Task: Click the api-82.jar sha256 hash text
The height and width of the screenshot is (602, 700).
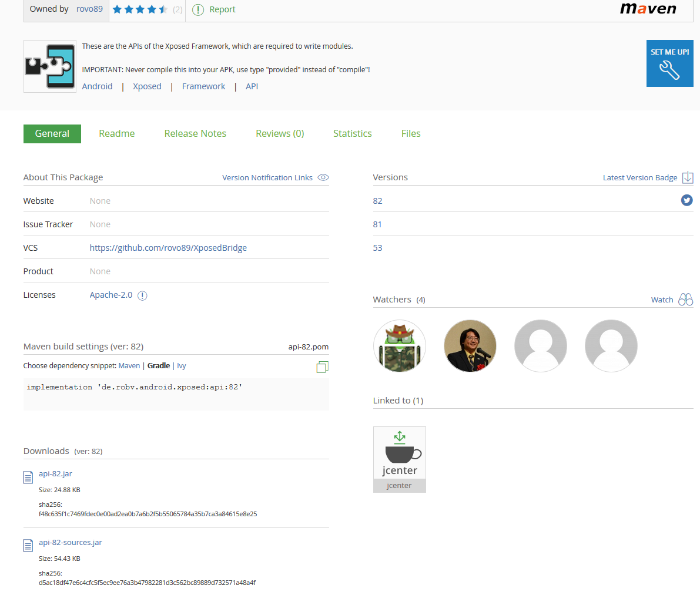Action: (148, 514)
